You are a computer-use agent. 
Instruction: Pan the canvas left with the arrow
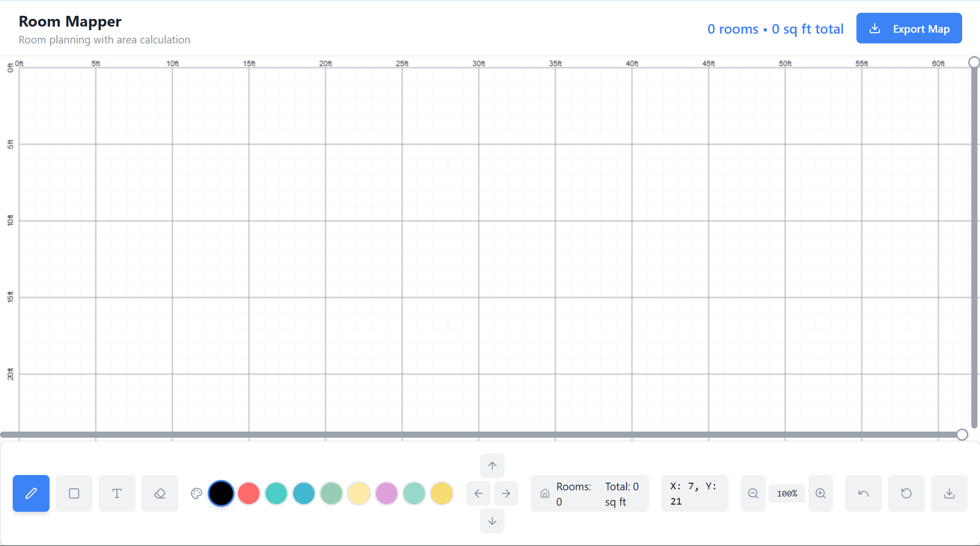(x=478, y=493)
